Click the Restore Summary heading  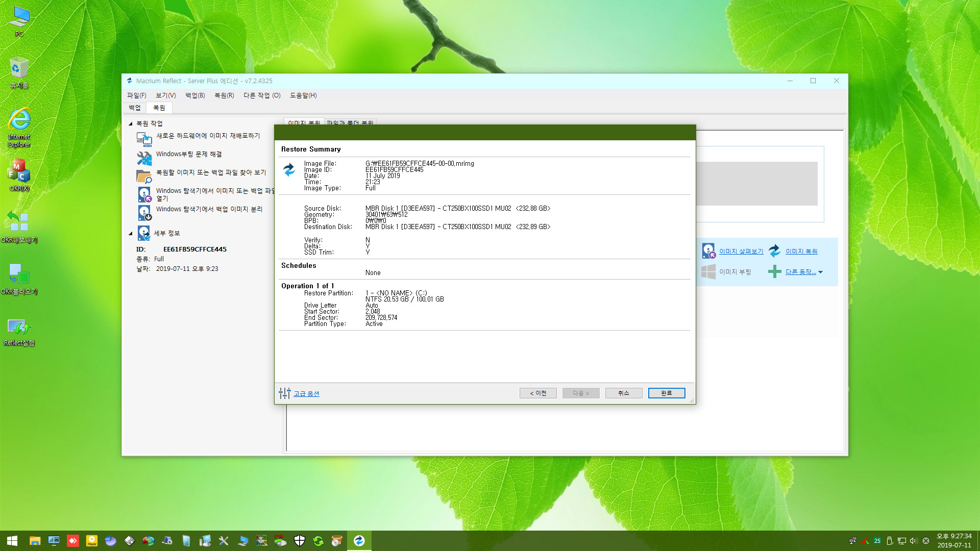pos(311,149)
